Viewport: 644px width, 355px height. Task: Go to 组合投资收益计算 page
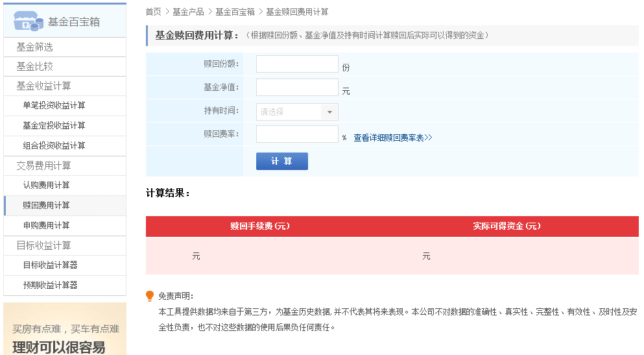(54, 145)
